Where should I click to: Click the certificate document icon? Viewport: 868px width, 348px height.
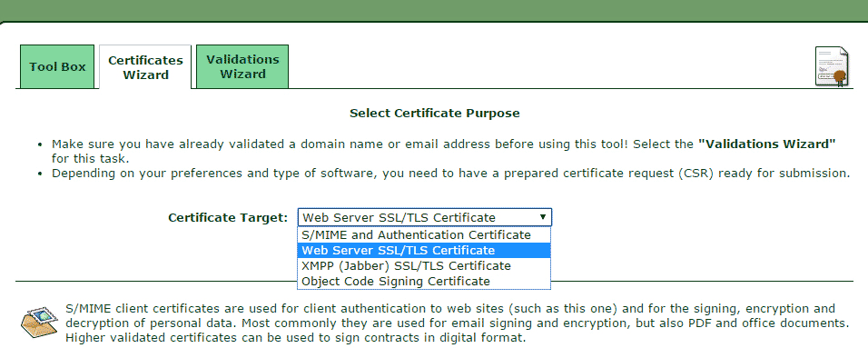click(832, 66)
